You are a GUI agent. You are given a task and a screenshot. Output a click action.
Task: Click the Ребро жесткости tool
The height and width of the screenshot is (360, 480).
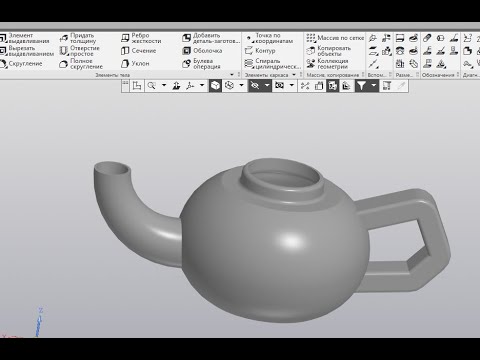141,38
